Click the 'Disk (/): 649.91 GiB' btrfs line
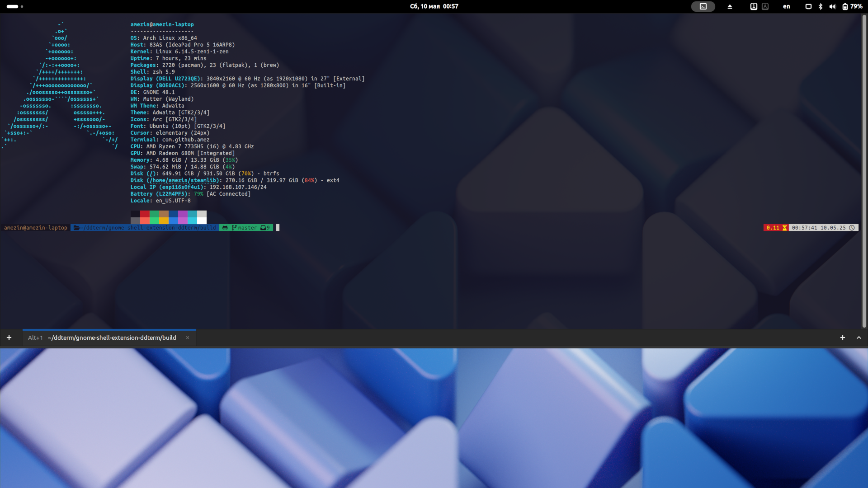The width and height of the screenshot is (868, 488). point(205,174)
